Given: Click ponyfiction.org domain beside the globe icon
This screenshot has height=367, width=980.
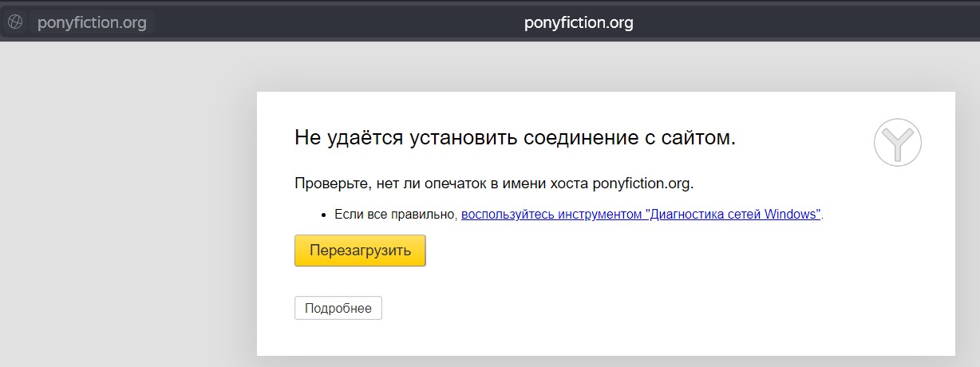Looking at the screenshot, I should (92, 22).
